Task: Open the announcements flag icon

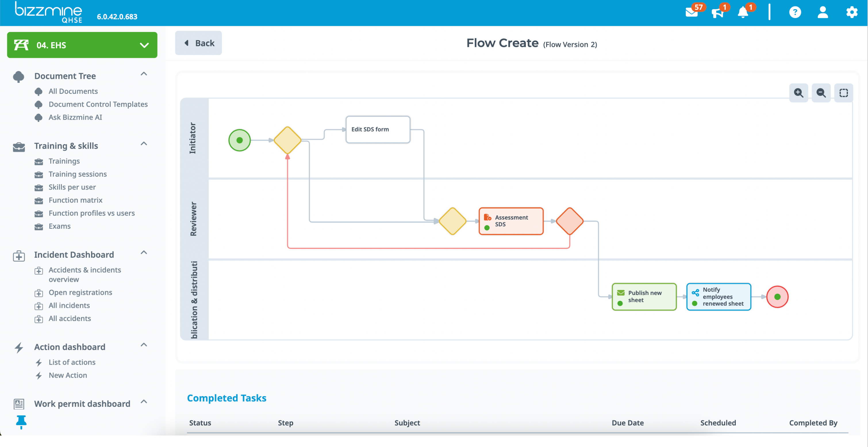Action: pyautogui.click(x=718, y=13)
